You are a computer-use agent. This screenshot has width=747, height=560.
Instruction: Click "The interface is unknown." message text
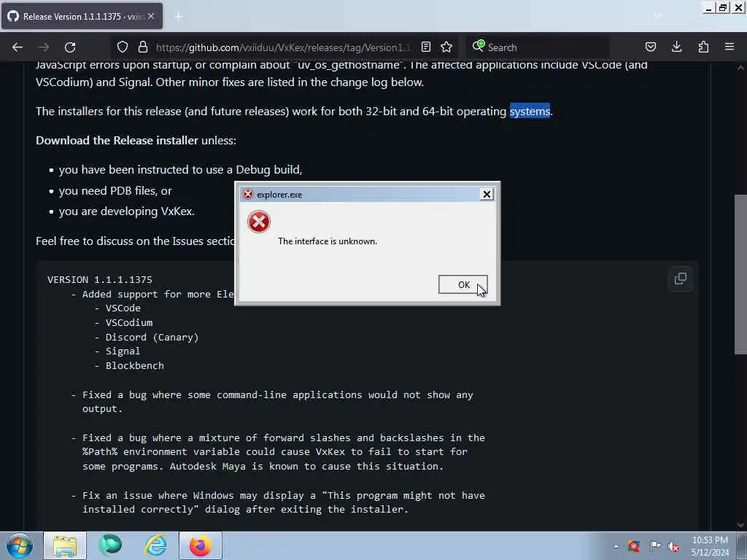coord(328,241)
